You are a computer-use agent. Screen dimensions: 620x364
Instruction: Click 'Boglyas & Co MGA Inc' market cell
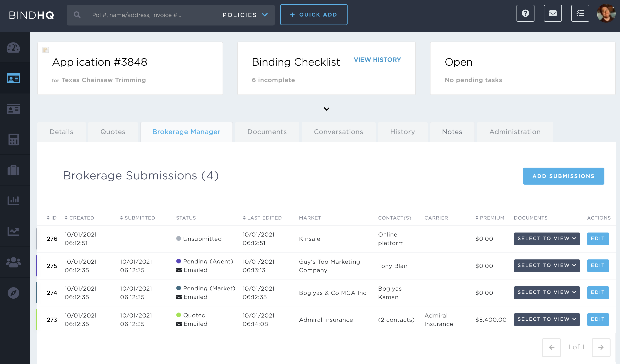click(333, 293)
